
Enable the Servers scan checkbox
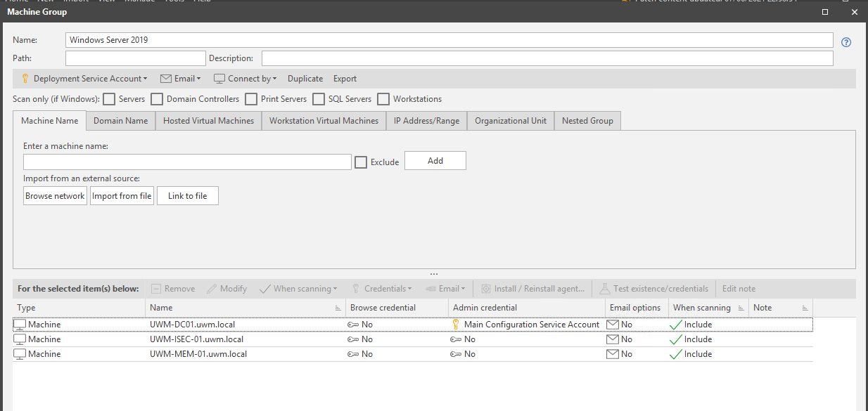point(109,99)
